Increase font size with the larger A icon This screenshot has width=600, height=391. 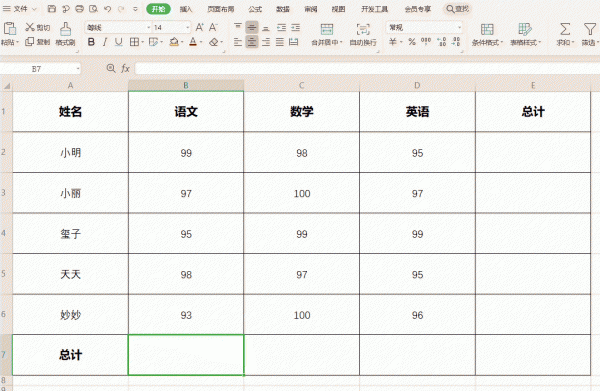[x=199, y=27]
